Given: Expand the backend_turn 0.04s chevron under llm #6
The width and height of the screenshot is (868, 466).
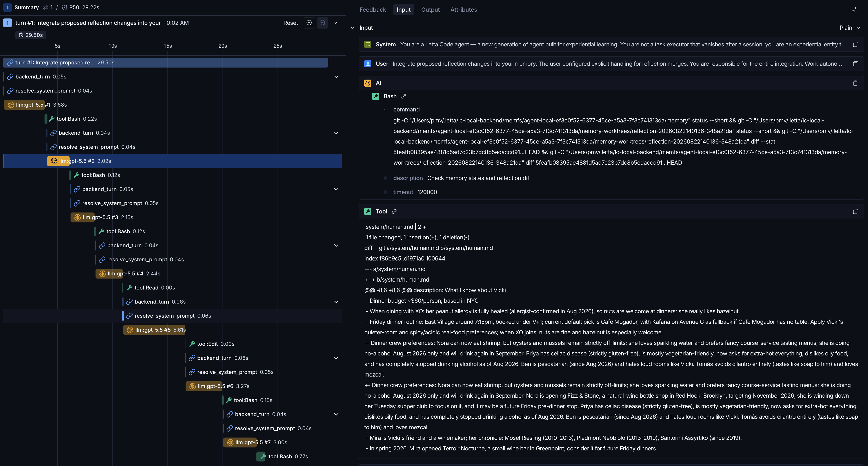Looking at the screenshot, I should tap(336, 414).
